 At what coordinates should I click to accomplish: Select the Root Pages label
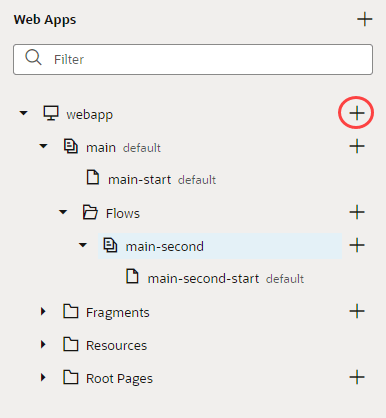coord(119,379)
